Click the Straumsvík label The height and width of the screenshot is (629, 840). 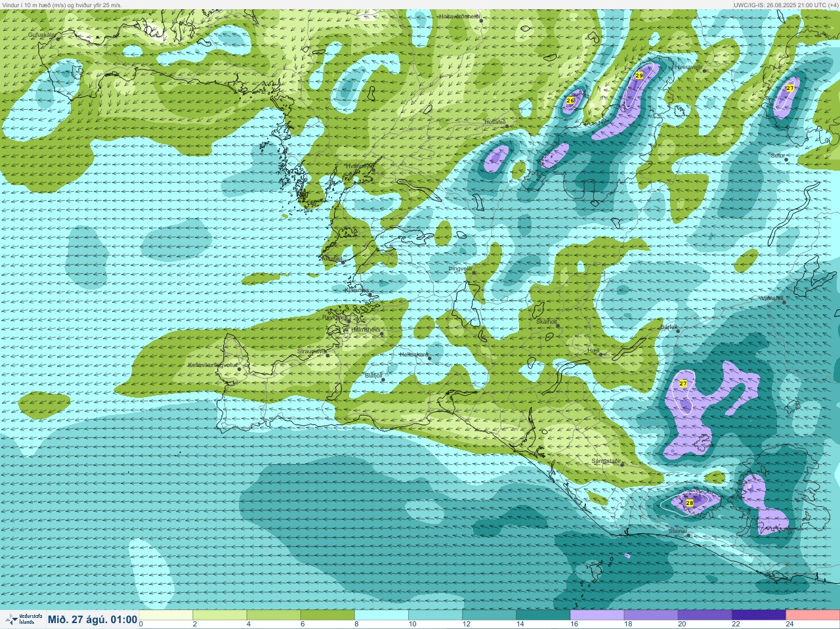312,351
